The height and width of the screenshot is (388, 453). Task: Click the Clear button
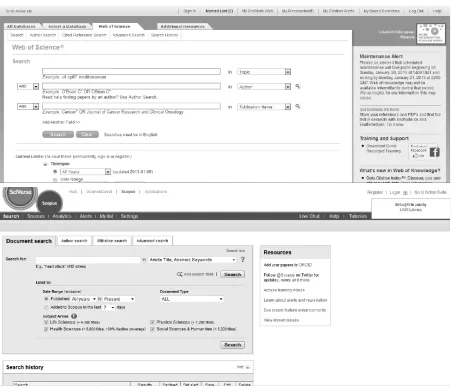click(x=87, y=134)
